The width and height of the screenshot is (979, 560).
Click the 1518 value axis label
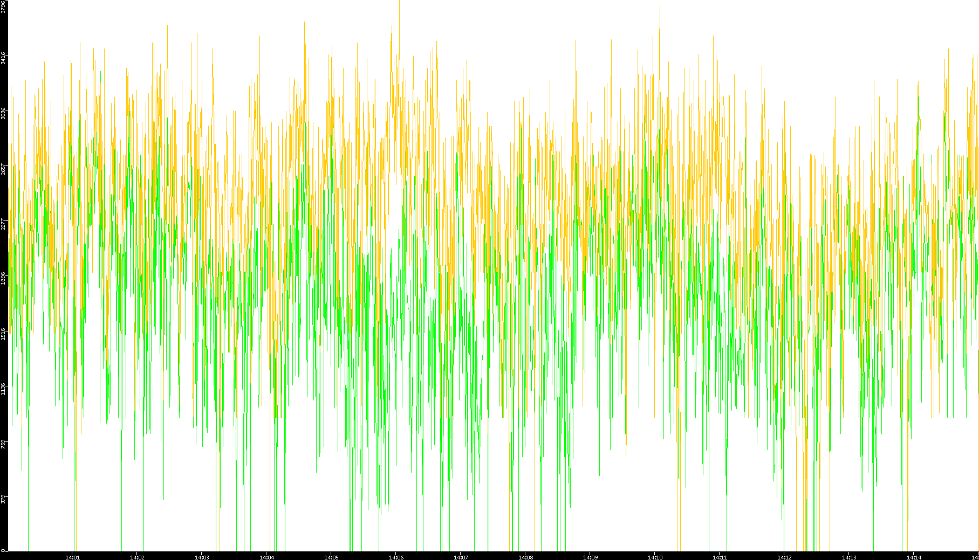3,334
